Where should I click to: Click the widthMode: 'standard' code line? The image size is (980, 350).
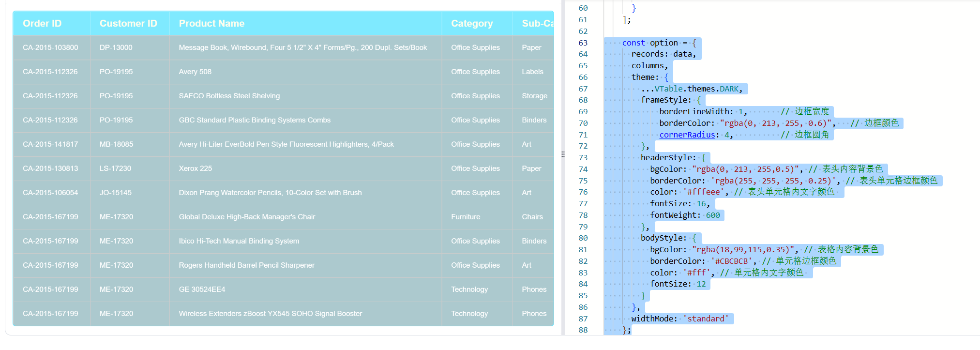coord(680,319)
